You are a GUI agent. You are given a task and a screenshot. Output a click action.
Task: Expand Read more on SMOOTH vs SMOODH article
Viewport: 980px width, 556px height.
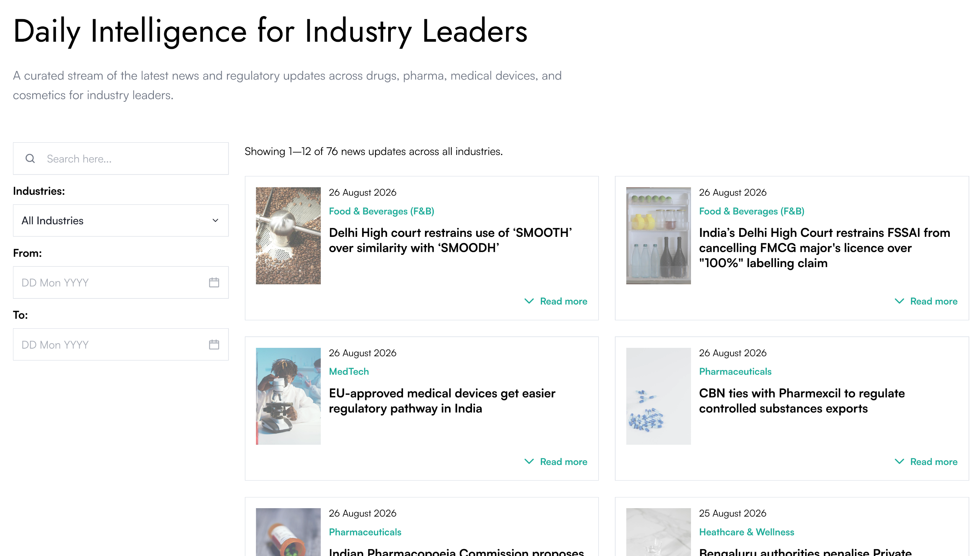[556, 301]
